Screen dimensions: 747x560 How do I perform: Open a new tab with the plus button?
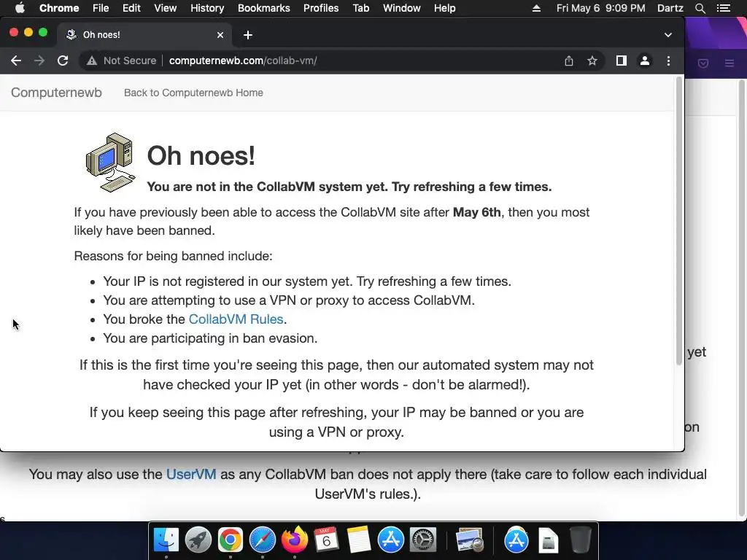[x=248, y=35]
